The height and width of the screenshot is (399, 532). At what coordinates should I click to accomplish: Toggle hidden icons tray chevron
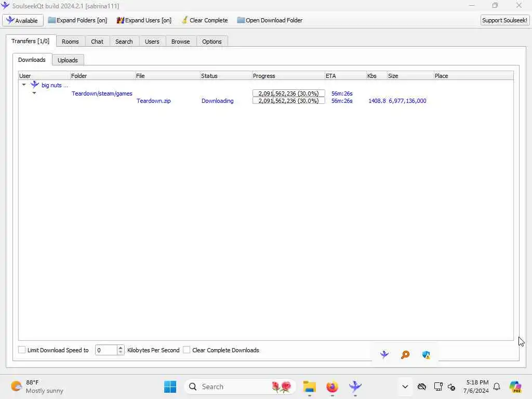[405, 387]
